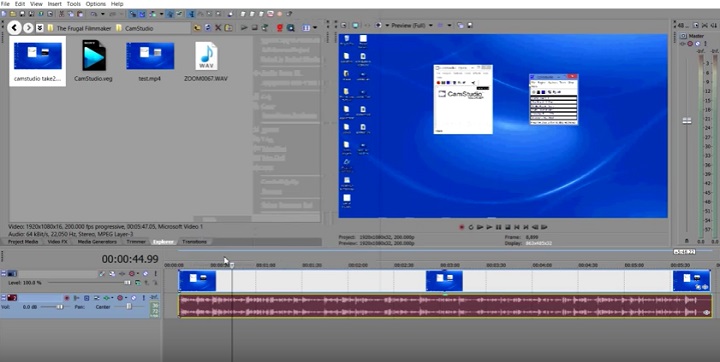Click the Preview on External Monitor icon
The width and height of the screenshot is (720, 362).
click(x=355, y=25)
